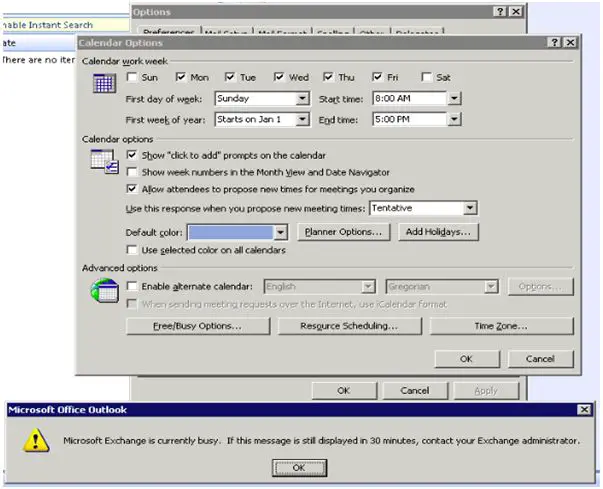Viewport: 603px width, 489px height.
Task: Click OK in Calendar Options dialog
Action: click(466, 359)
